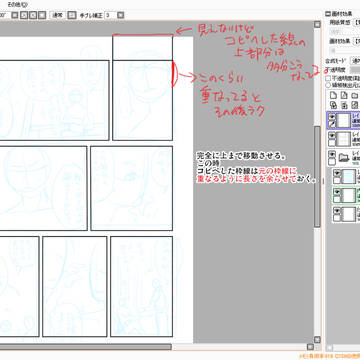Open the 合成モード blending mode dropdown
The width and height of the screenshot is (360, 360).
355,61
